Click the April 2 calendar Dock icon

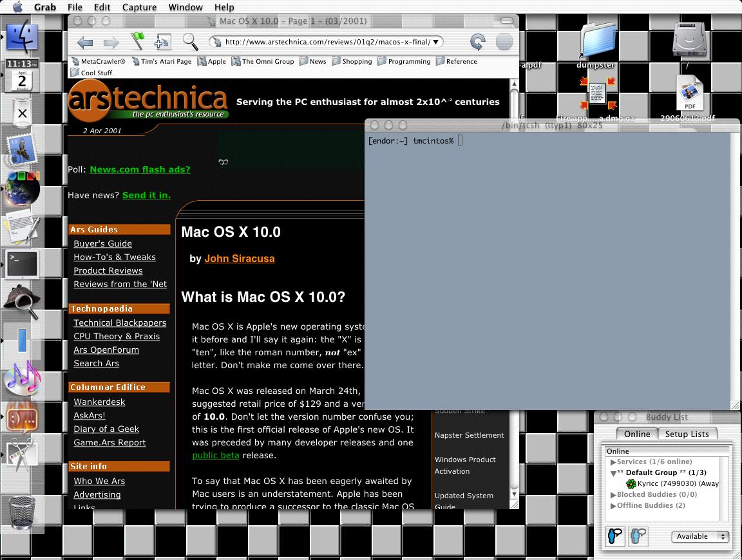coord(22,80)
